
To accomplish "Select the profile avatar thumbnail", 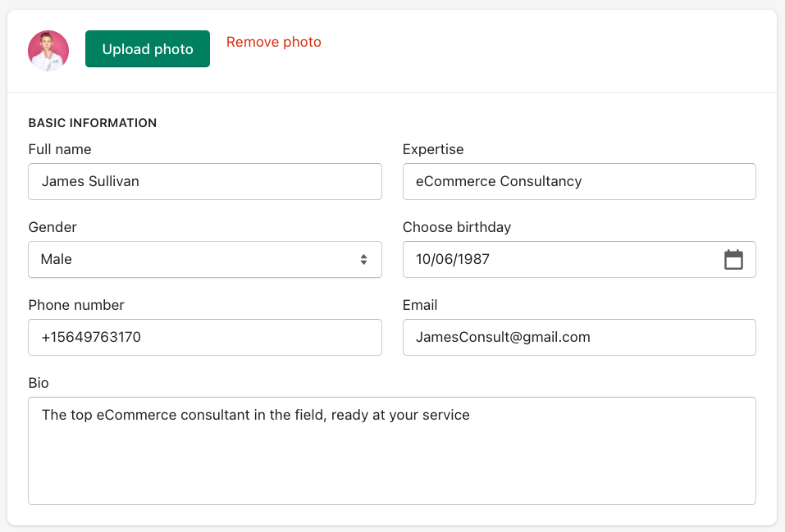I will (48, 51).
